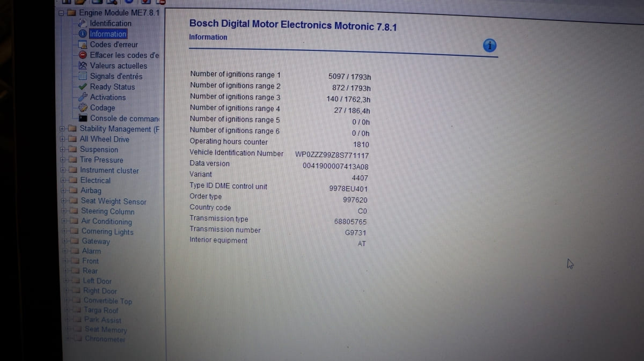Click the Console de commande terminal icon
The height and width of the screenshot is (361, 644).
click(83, 118)
